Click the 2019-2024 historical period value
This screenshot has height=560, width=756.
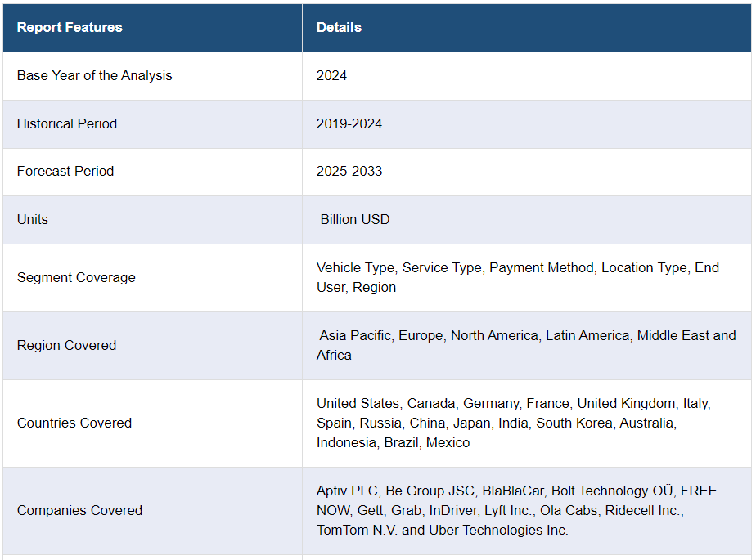coord(349,123)
